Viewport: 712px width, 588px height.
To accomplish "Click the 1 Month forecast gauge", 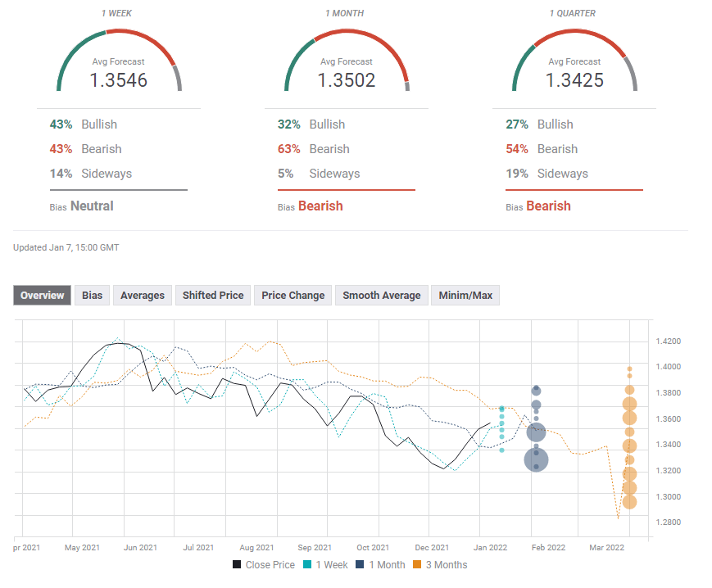I will click(x=347, y=66).
